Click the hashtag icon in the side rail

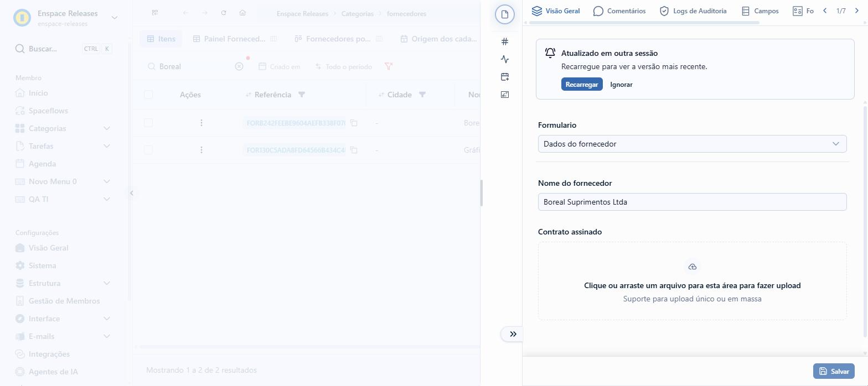click(504, 41)
